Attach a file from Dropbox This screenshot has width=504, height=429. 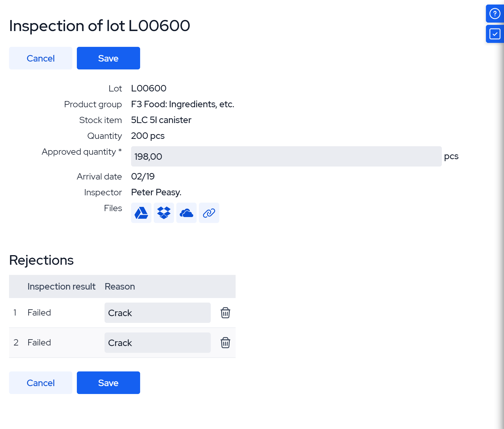[x=164, y=213]
